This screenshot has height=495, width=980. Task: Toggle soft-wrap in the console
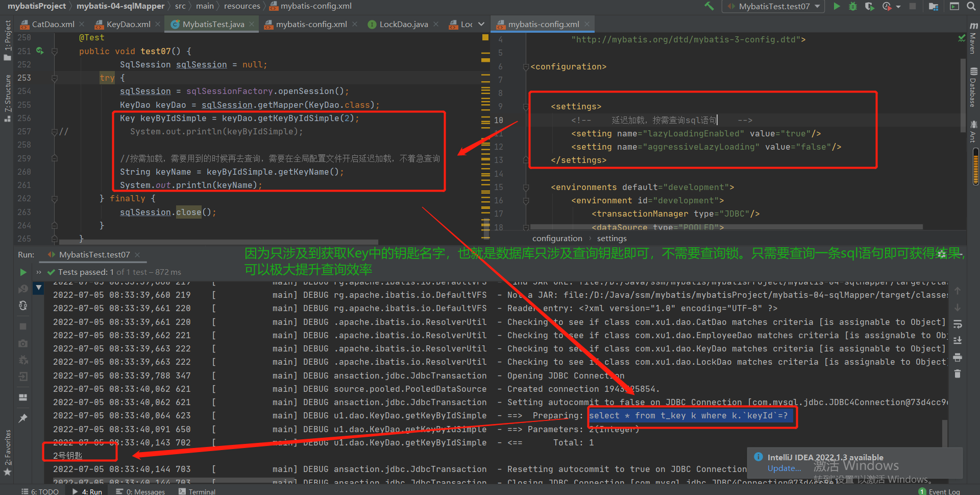coord(958,324)
